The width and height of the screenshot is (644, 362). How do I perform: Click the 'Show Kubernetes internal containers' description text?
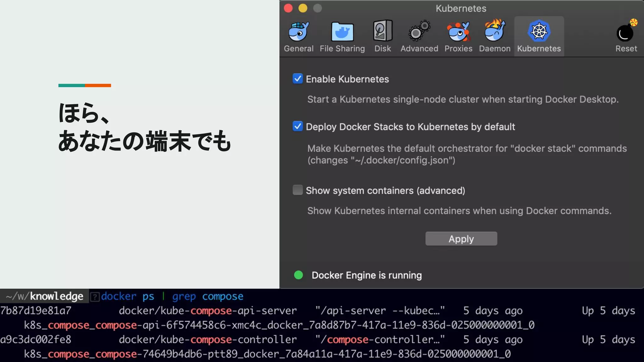[x=459, y=211]
